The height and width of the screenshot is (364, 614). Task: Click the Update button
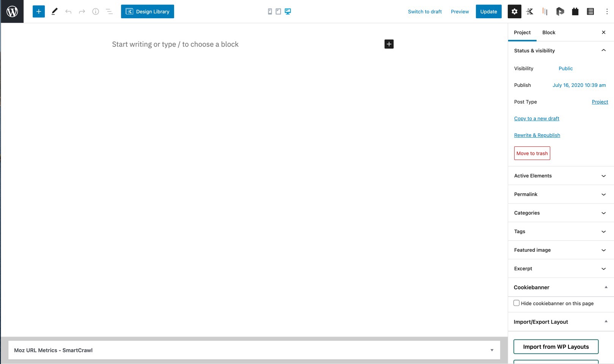click(488, 11)
